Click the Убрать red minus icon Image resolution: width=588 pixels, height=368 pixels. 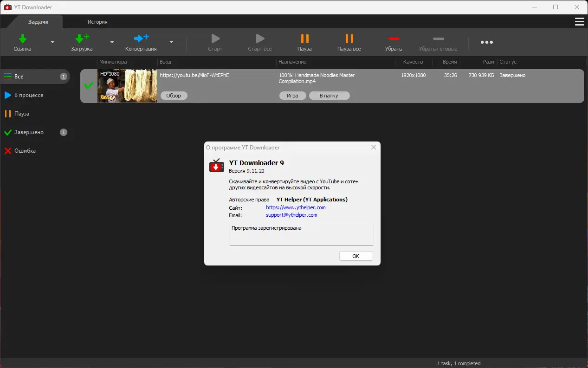click(394, 39)
